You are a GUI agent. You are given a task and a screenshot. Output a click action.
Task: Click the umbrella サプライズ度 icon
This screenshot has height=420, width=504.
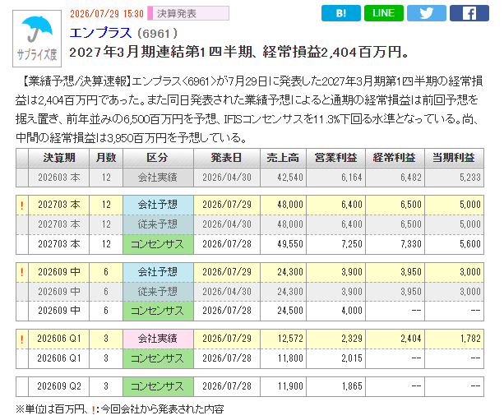coord(37,39)
